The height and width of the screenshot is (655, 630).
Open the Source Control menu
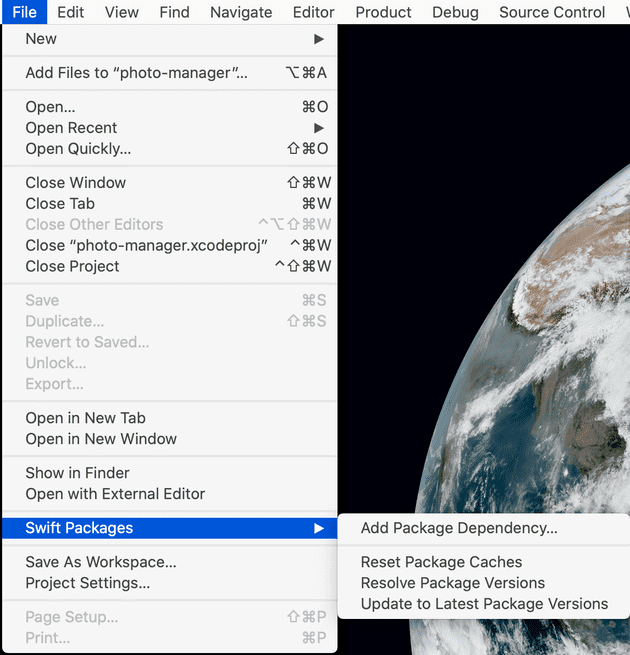click(552, 12)
